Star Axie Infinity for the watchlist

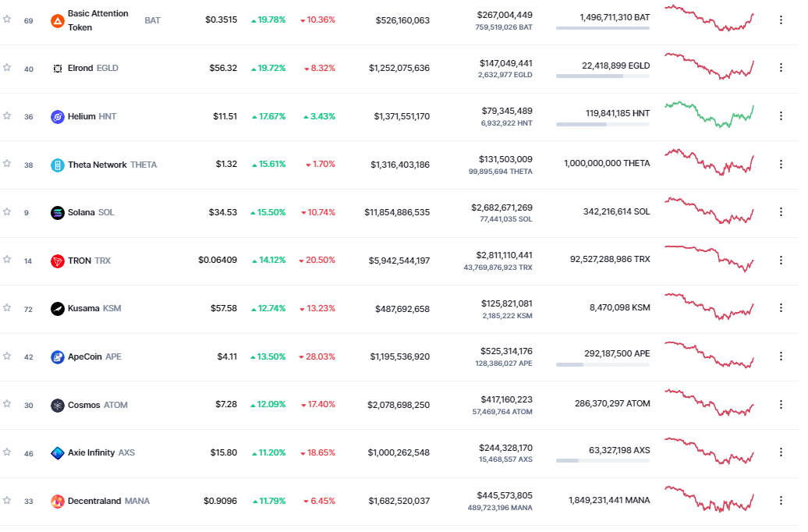(7, 452)
